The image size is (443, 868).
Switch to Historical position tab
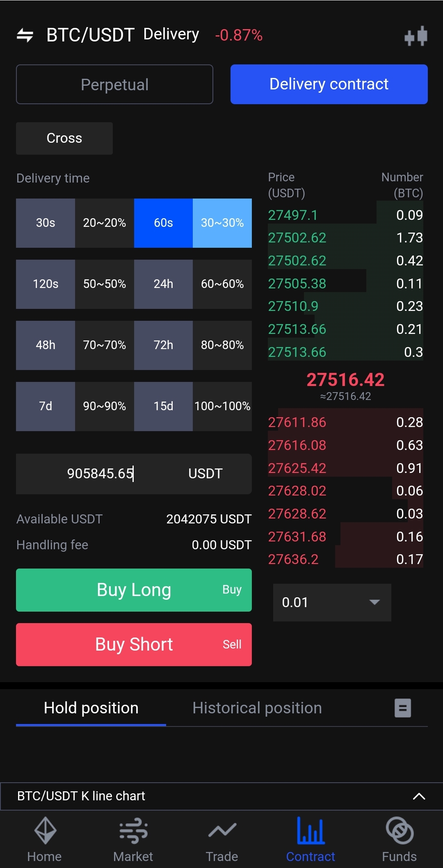[x=257, y=708]
